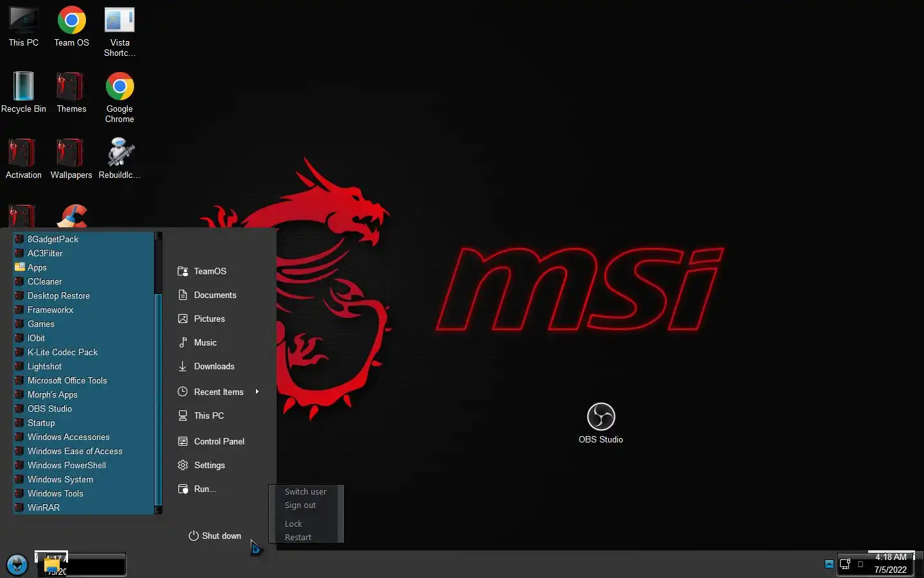Expand Windows PowerShell folder
Image resolution: width=924 pixels, height=578 pixels.
(84, 465)
